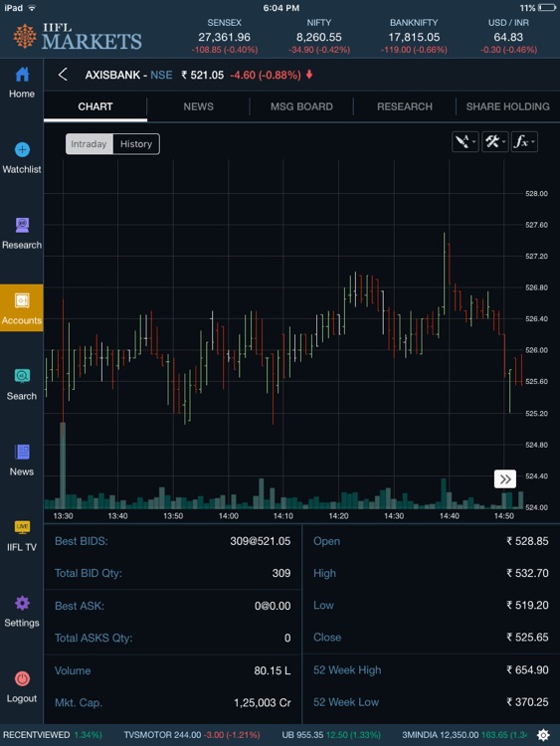Click the High price ₹ 532.70

[x=527, y=573]
